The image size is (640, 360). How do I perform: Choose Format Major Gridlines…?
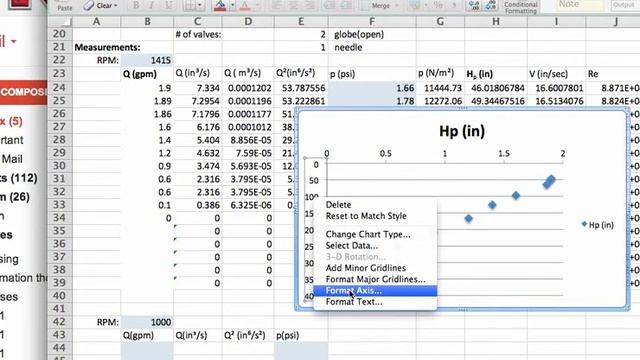pos(375,279)
